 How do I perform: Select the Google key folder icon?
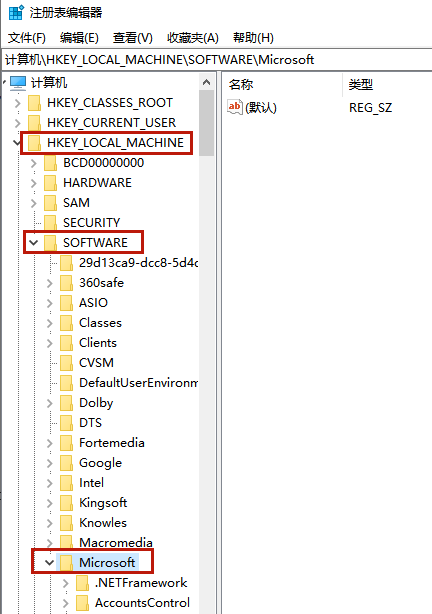click(66, 463)
